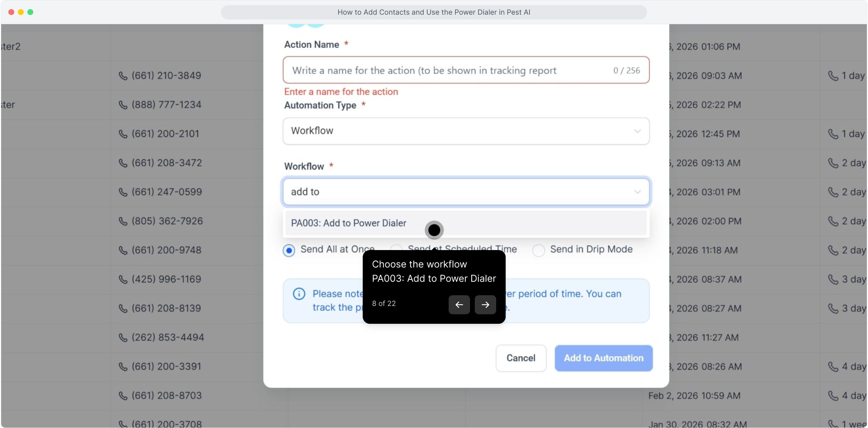Click phone icon beside (805) 362-7926
The height and width of the screenshot is (428, 868).
[x=123, y=221]
